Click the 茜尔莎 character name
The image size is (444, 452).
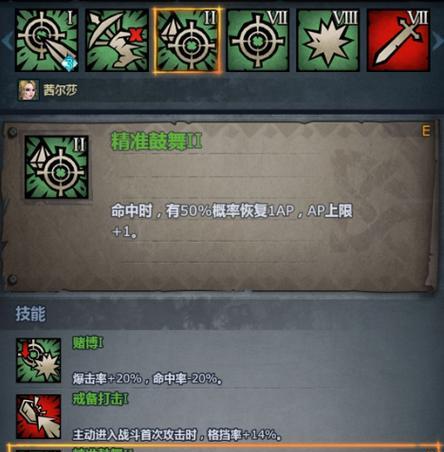point(60,90)
